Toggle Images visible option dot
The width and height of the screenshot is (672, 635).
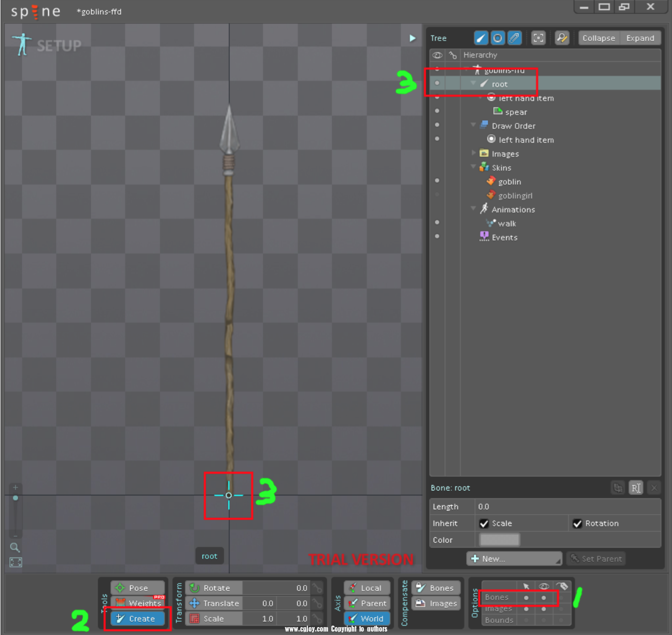click(x=544, y=609)
